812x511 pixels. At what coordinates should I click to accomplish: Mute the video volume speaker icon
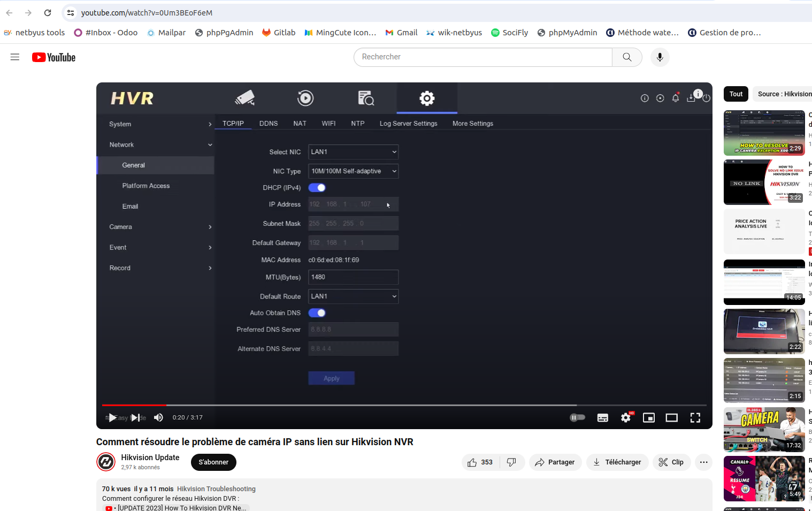click(x=158, y=417)
